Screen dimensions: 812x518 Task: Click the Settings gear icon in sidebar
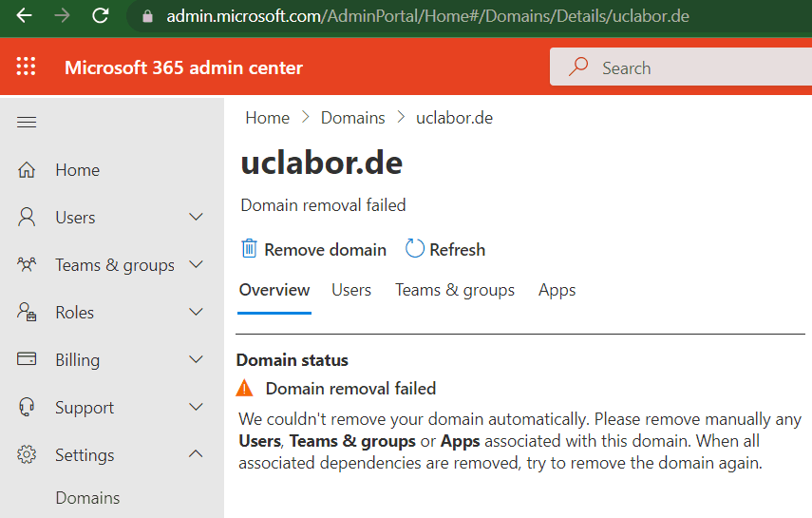click(27, 454)
